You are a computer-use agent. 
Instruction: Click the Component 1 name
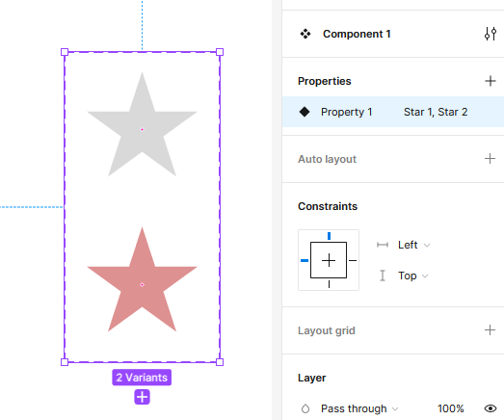coord(357,34)
